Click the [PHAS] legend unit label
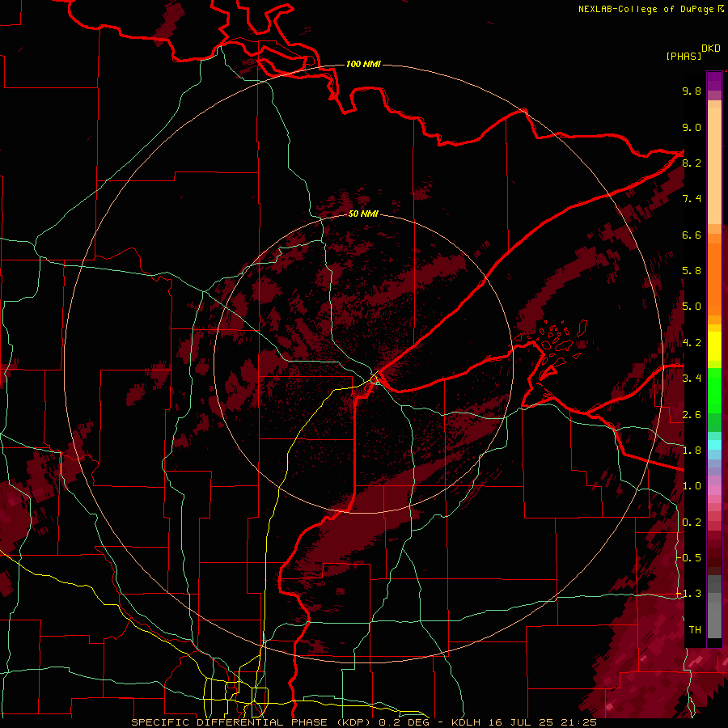 click(684, 56)
